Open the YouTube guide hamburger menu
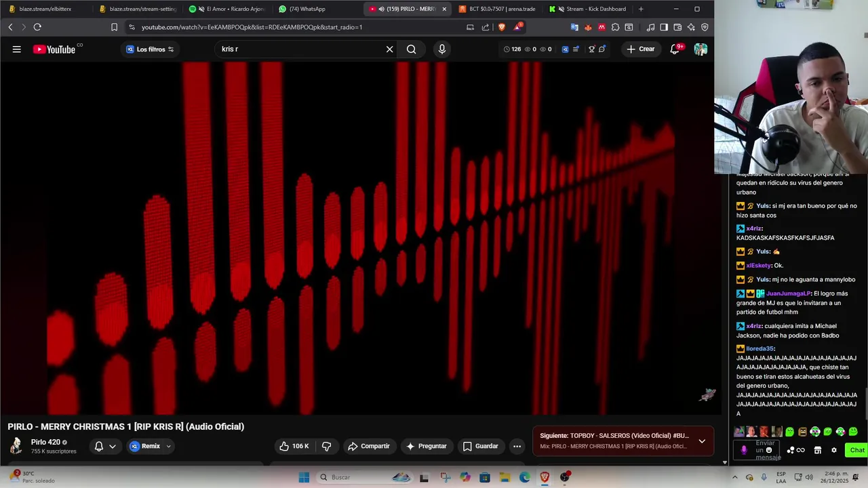 pyautogui.click(x=16, y=49)
